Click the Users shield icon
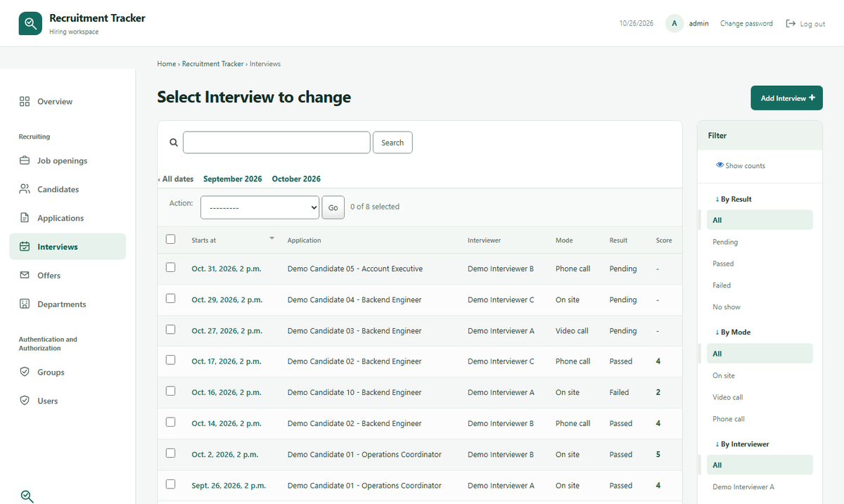This screenshot has width=844, height=504. [25, 401]
